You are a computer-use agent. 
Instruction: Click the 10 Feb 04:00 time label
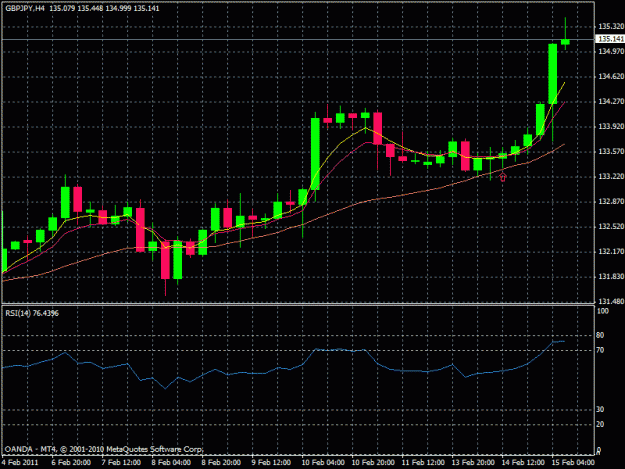pos(323,463)
